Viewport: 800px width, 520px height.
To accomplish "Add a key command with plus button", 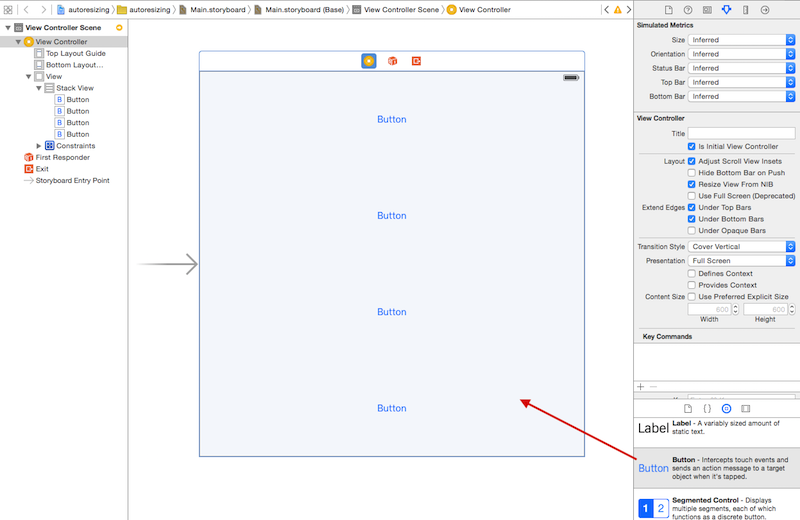I will click(x=641, y=386).
